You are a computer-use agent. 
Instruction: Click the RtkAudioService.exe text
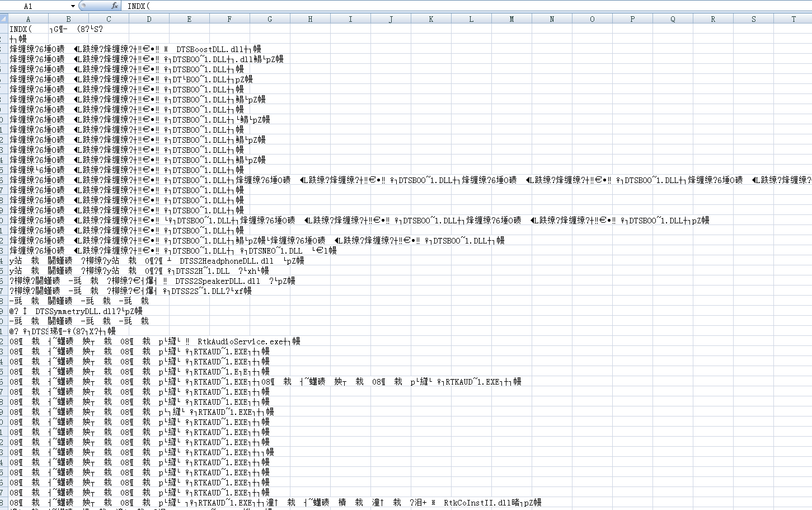(x=241, y=341)
